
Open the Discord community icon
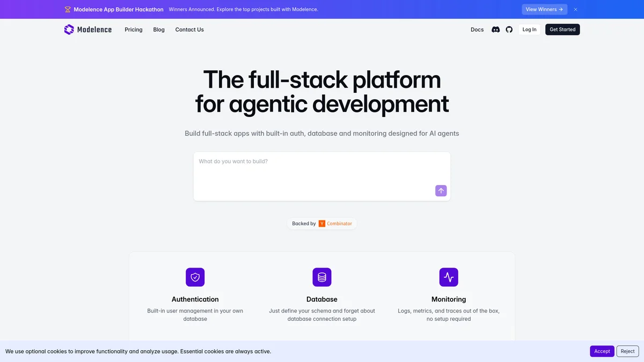coord(495,29)
